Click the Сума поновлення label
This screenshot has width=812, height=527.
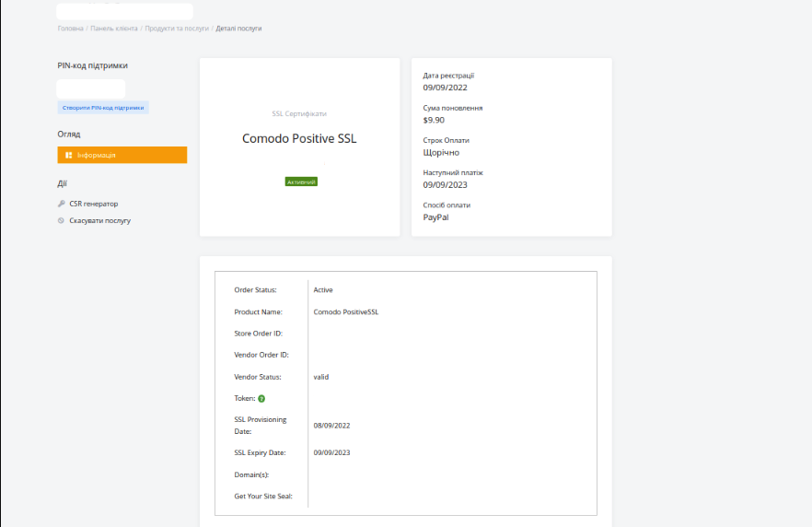click(x=453, y=108)
